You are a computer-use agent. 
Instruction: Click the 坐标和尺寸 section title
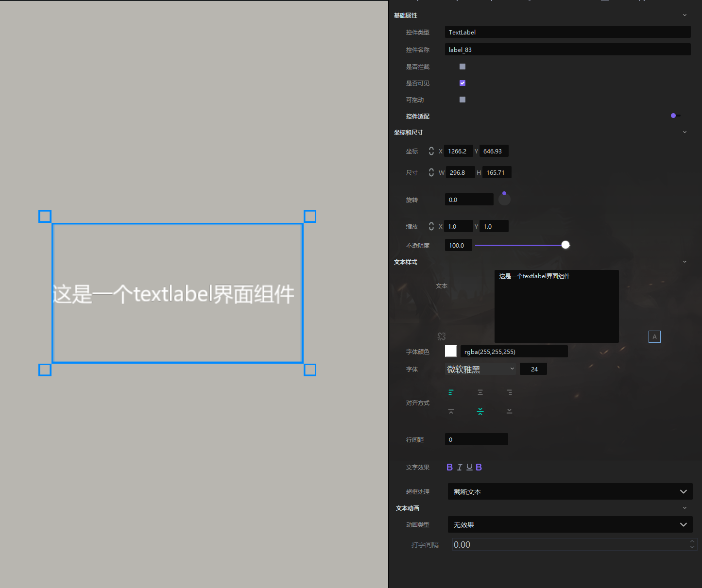click(409, 132)
